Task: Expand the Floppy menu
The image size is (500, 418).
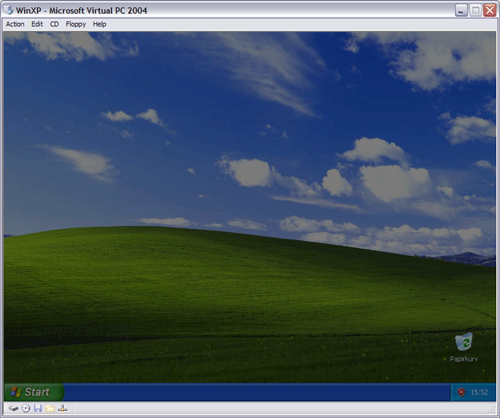Action: (76, 24)
